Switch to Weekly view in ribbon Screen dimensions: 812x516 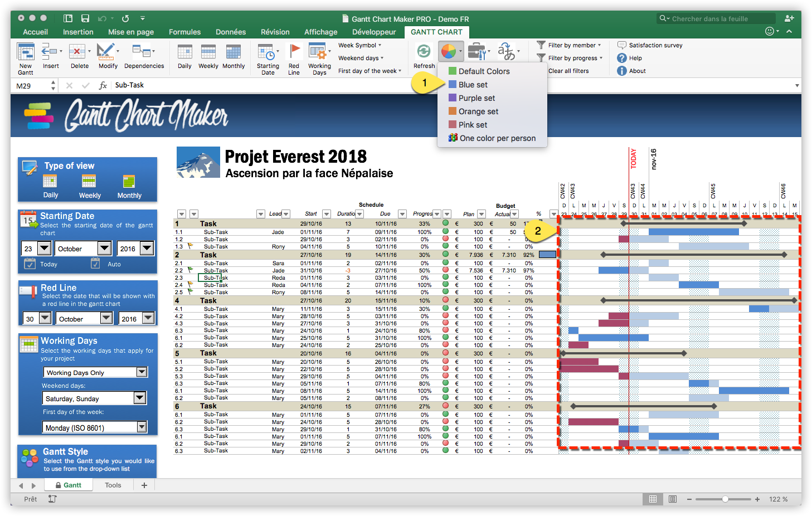(208, 52)
